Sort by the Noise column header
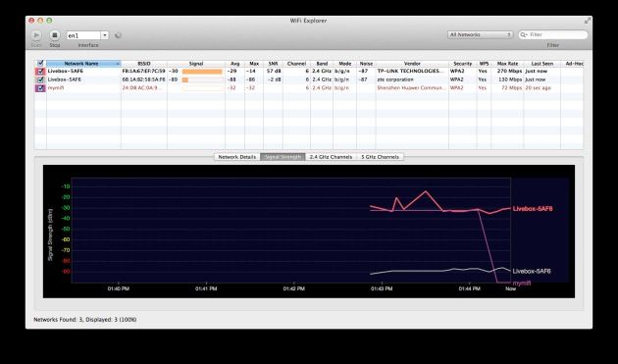The image size is (618, 364). coord(366,64)
